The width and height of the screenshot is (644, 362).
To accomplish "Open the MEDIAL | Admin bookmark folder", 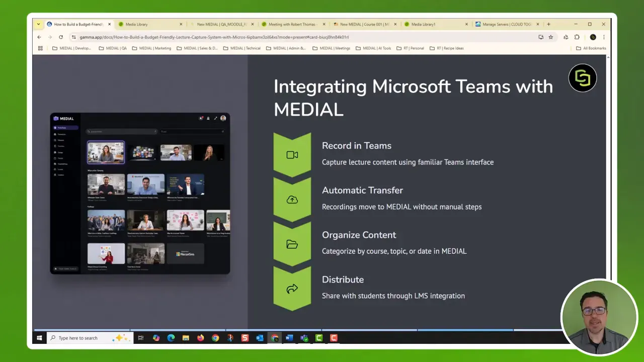I will [x=286, y=48].
